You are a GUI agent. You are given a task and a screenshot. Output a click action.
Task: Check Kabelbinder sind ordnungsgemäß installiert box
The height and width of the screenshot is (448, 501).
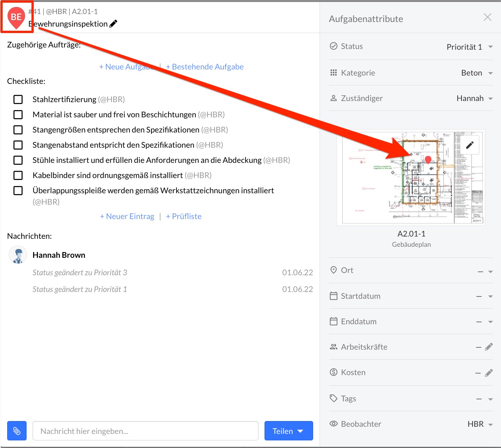click(x=18, y=175)
